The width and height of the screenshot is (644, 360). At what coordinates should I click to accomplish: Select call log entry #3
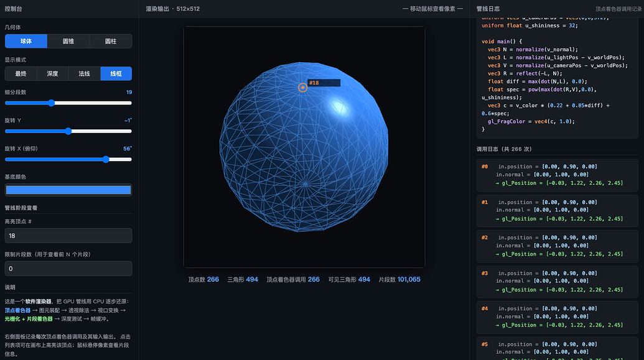tap(558, 281)
